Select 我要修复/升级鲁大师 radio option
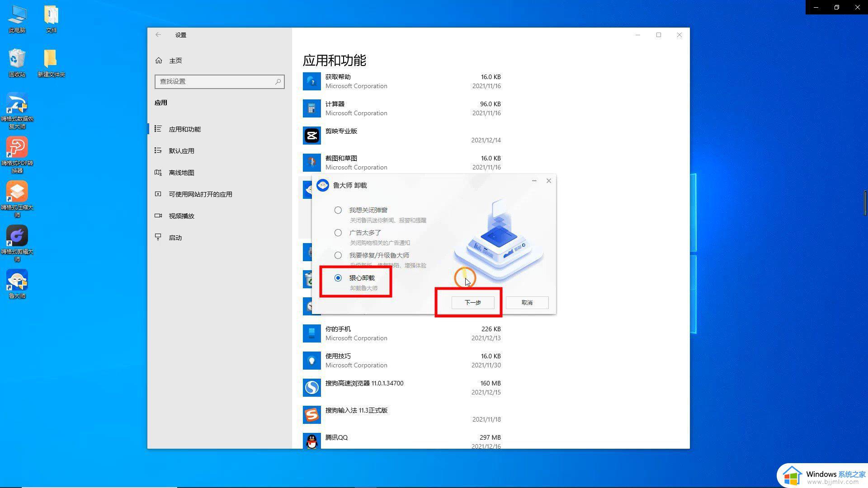Viewport: 868px width, 488px height. (338, 255)
